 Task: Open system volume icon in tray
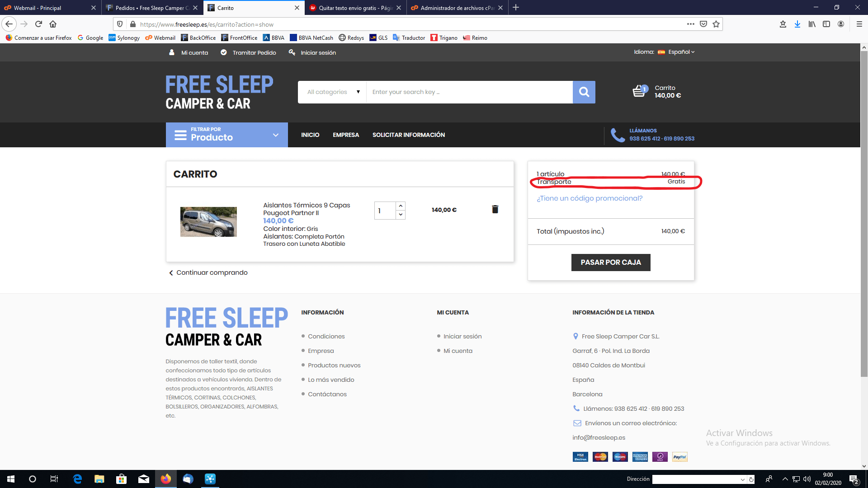(x=807, y=479)
